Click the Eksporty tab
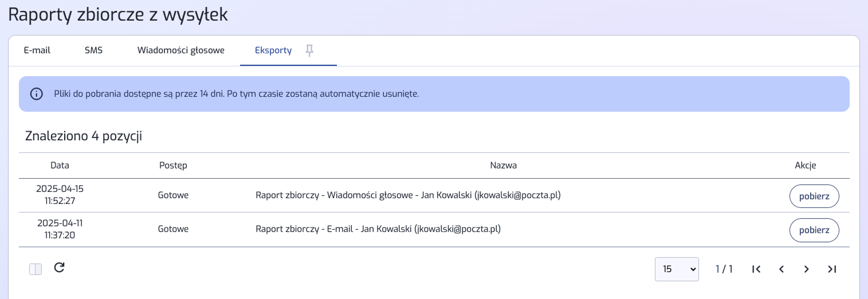Screen dimensions: 868x299 pos(273,50)
